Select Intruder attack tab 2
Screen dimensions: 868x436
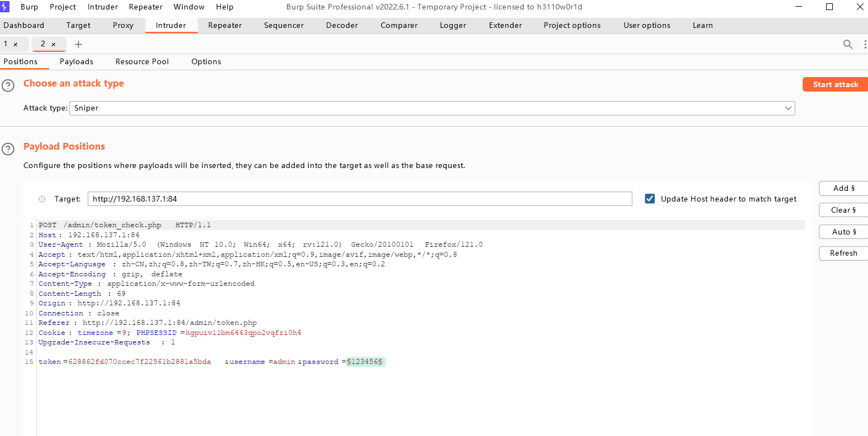tap(43, 44)
